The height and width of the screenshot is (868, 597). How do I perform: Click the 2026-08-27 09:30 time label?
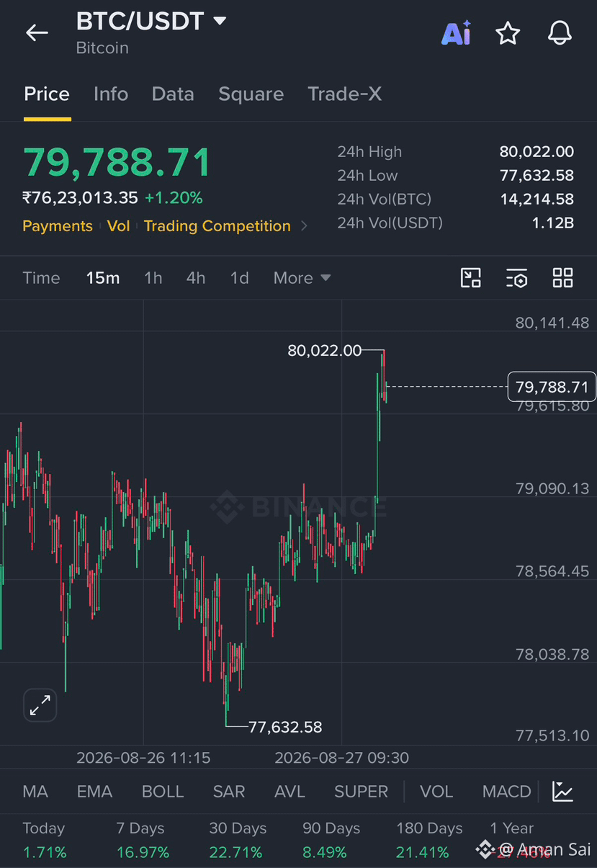click(342, 758)
